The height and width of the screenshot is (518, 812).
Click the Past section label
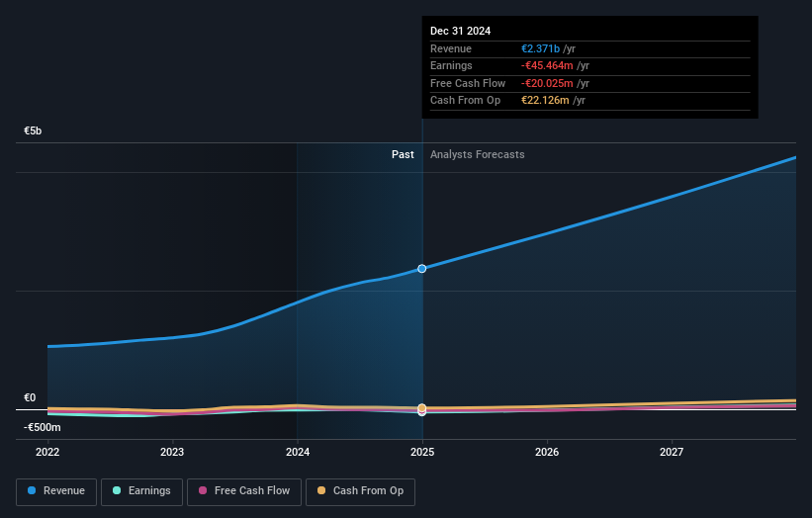tap(403, 155)
